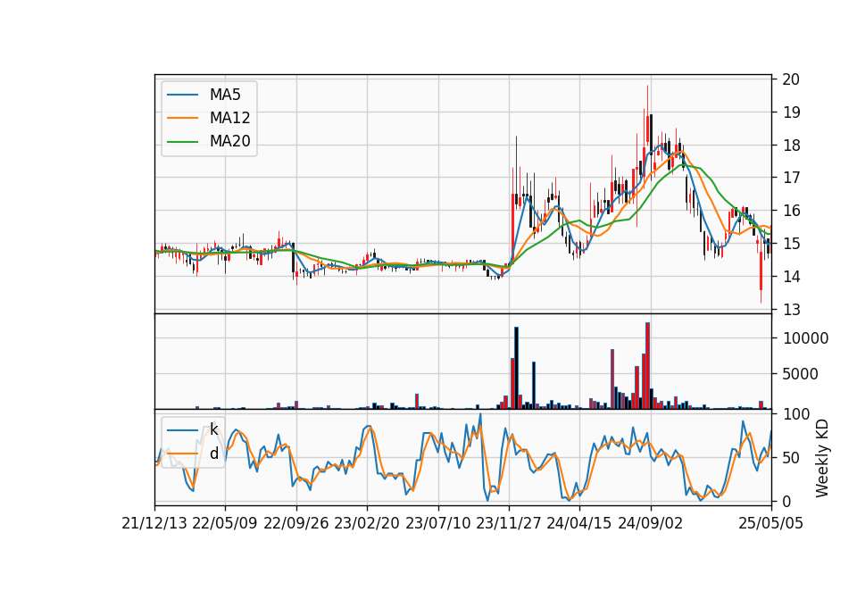Click the KD axis value 0
Viewport: 857px width, 616px height.
coord(786,501)
